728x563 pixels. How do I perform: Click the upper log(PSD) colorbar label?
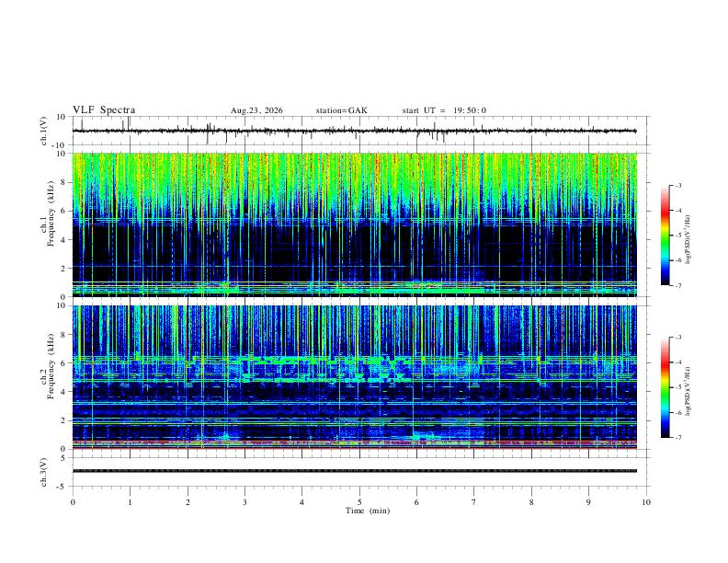(x=688, y=240)
